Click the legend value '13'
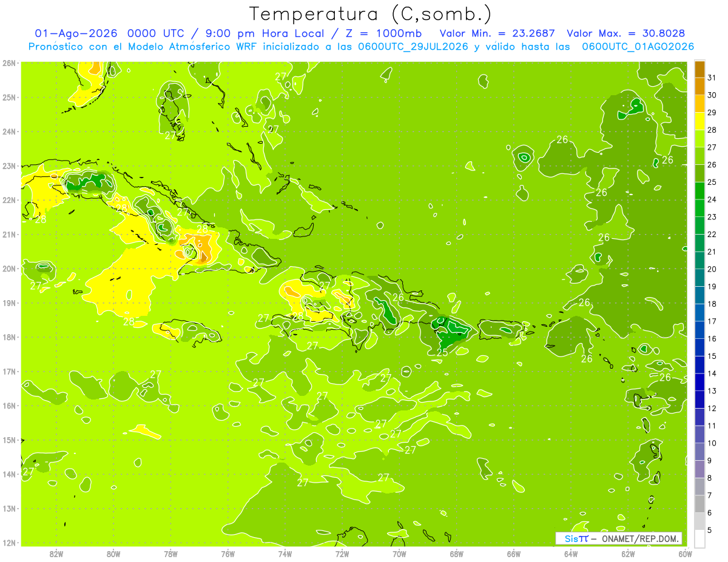728x562 pixels. (x=712, y=390)
